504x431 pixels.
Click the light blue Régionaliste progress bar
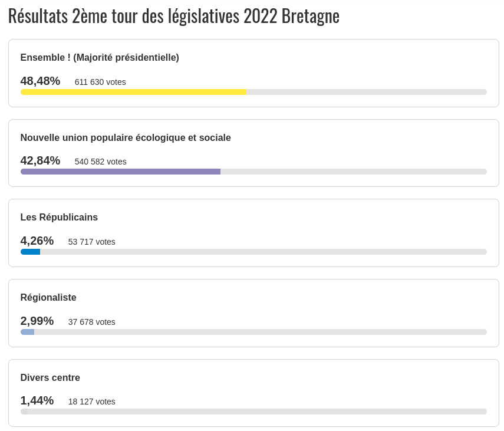tap(27, 332)
